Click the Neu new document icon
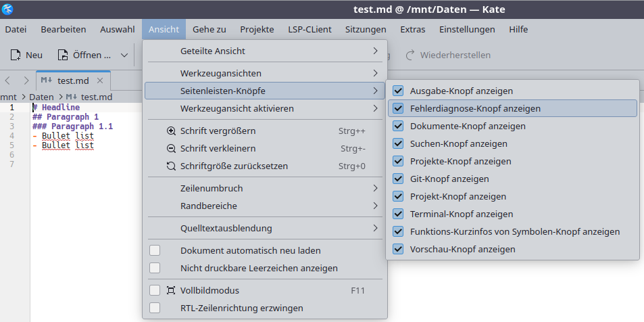This screenshot has width=644, height=322. (16, 55)
